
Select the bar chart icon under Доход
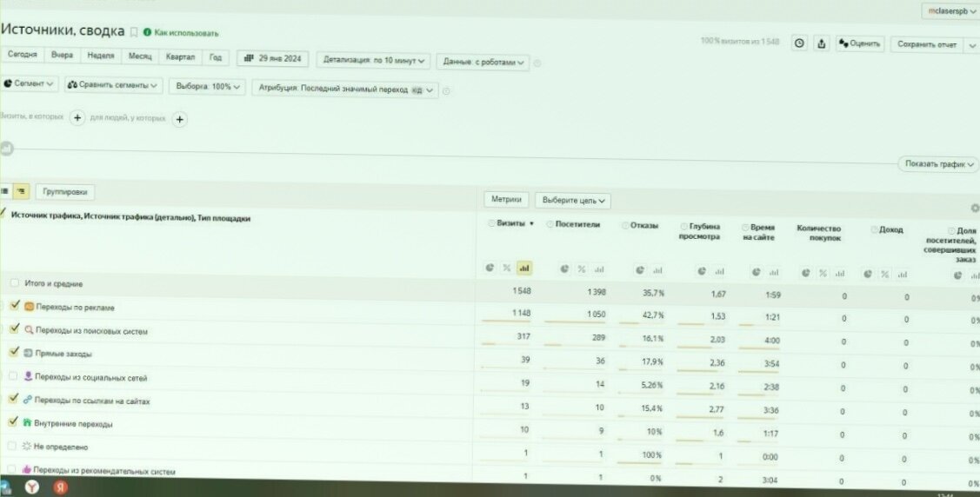(903, 274)
